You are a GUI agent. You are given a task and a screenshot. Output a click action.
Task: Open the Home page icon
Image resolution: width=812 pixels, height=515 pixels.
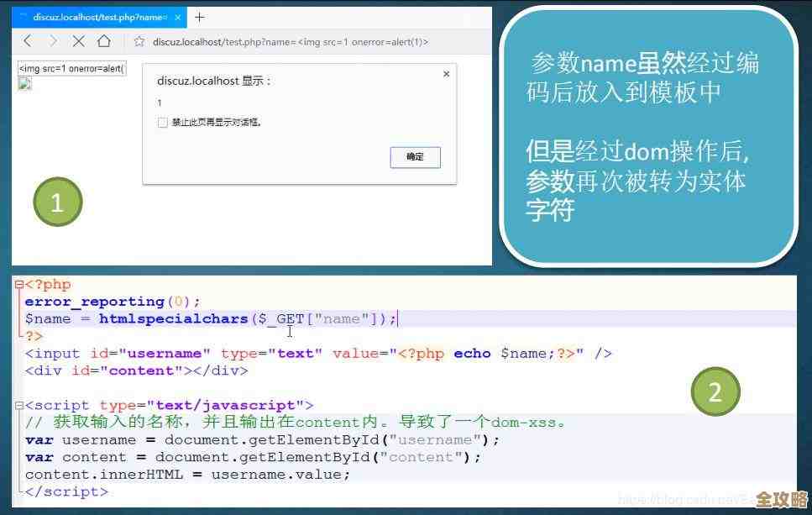pos(104,39)
